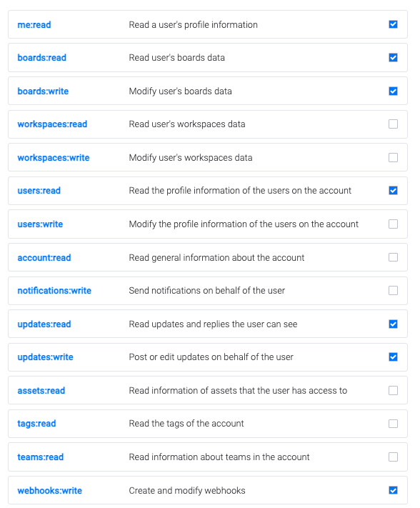Image resolution: width=420 pixels, height=508 pixels.
Task: Enable the workspaces:read checkbox
Action: [x=393, y=124]
